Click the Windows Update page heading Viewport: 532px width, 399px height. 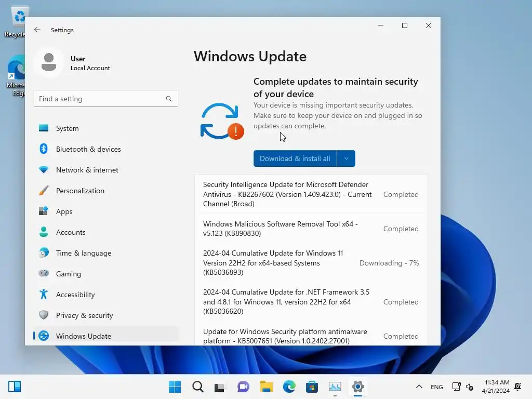pyautogui.click(x=250, y=56)
